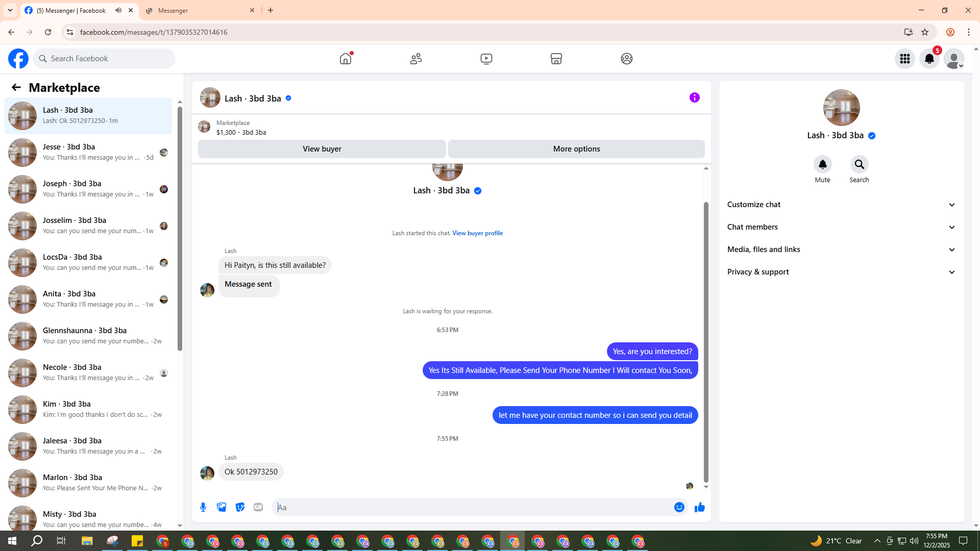Click the conversation list scrollbar
This screenshot has height=551, width=980.
coord(180,230)
